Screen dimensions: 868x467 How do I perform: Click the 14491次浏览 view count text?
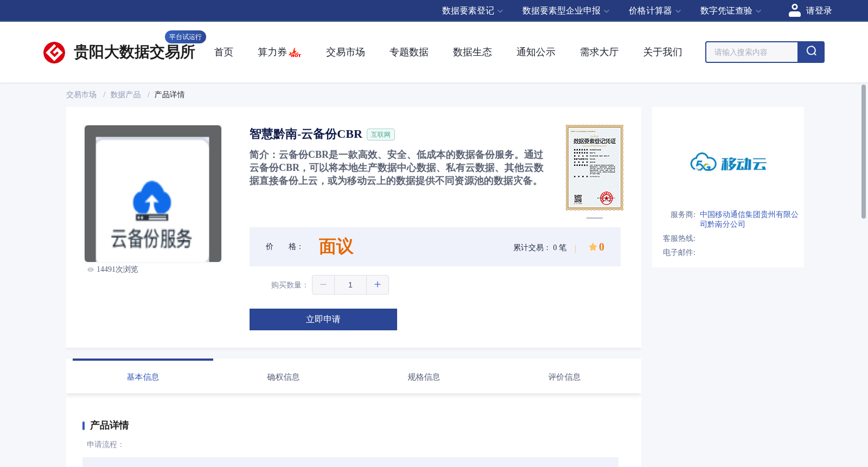117,270
